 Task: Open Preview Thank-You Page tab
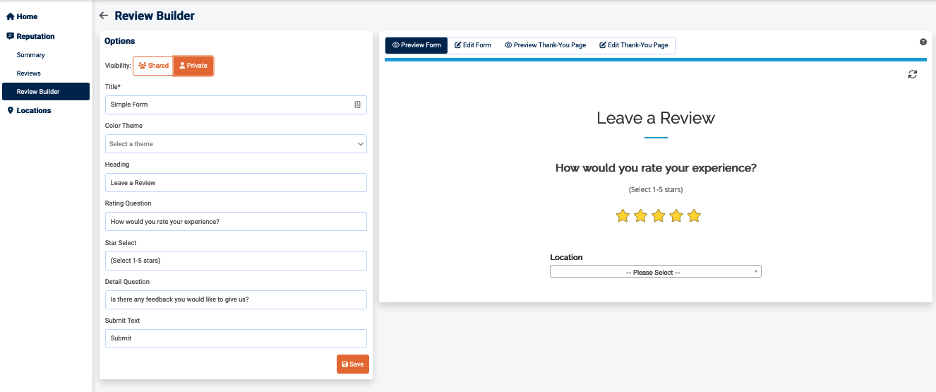click(545, 45)
